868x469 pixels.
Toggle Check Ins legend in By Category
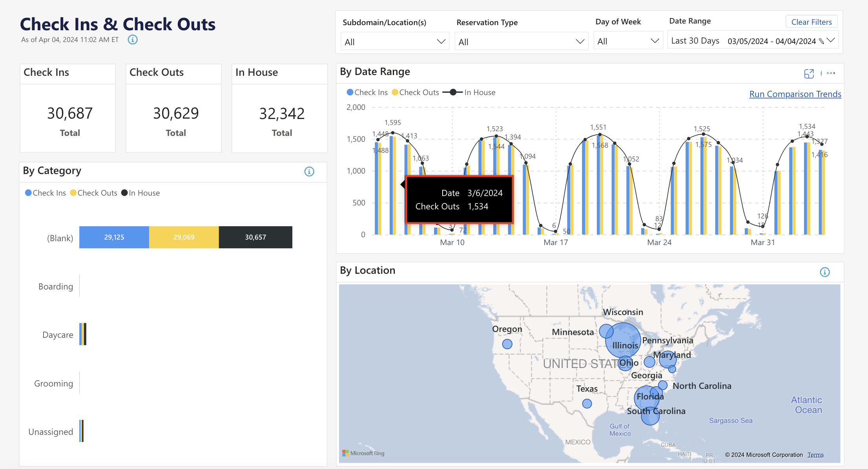(x=46, y=193)
